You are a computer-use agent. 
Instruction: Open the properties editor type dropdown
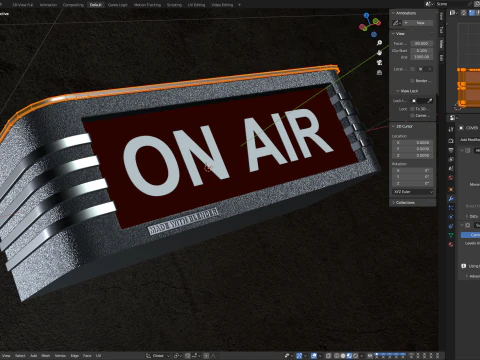[x=453, y=118]
